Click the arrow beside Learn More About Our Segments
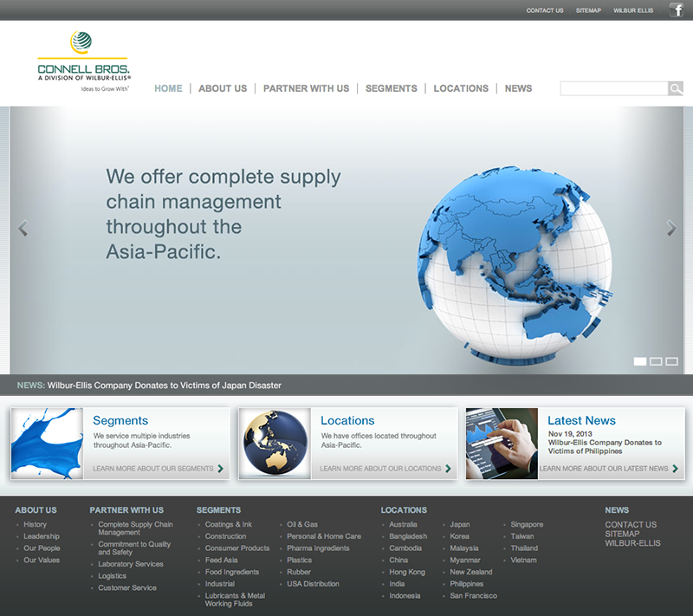This screenshot has width=693, height=616. point(221,469)
